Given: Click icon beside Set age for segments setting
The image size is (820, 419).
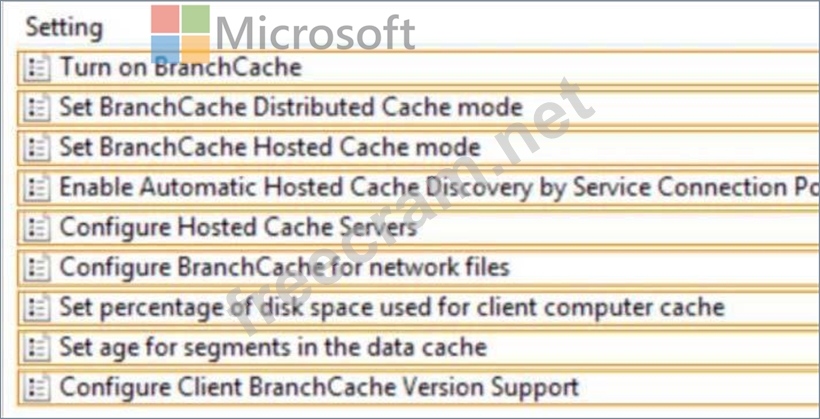Looking at the screenshot, I should tap(37, 348).
